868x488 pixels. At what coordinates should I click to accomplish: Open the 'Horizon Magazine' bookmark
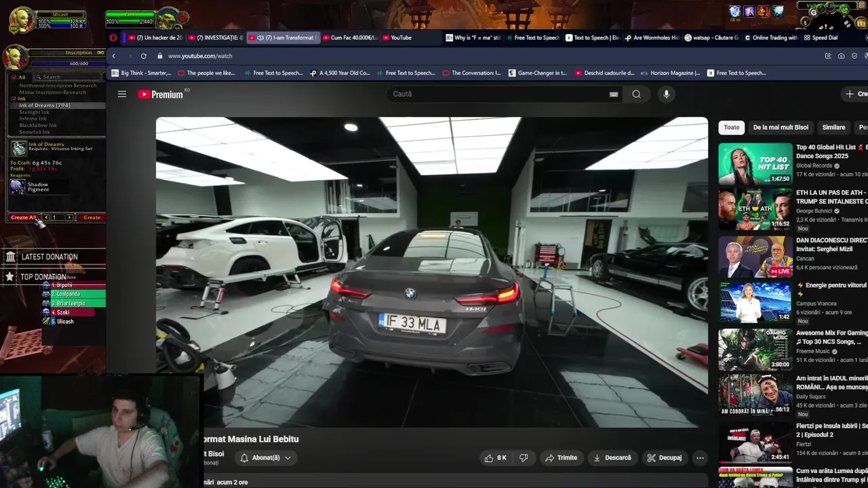pyautogui.click(x=669, y=73)
